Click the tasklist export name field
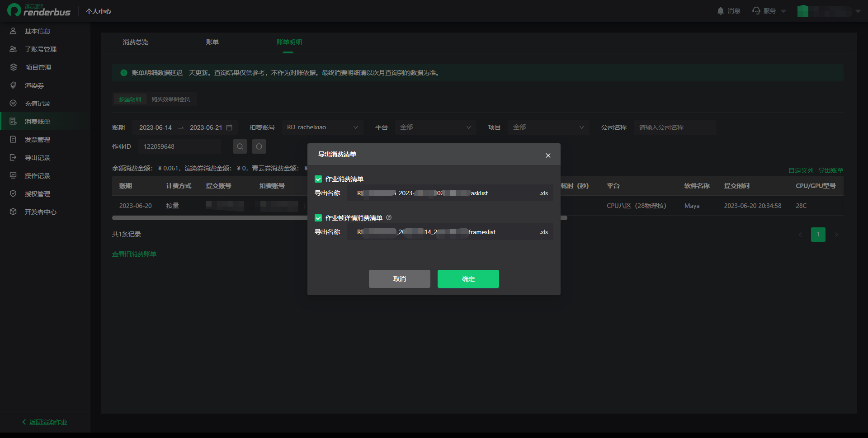The height and width of the screenshot is (438, 868). click(450, 193)
